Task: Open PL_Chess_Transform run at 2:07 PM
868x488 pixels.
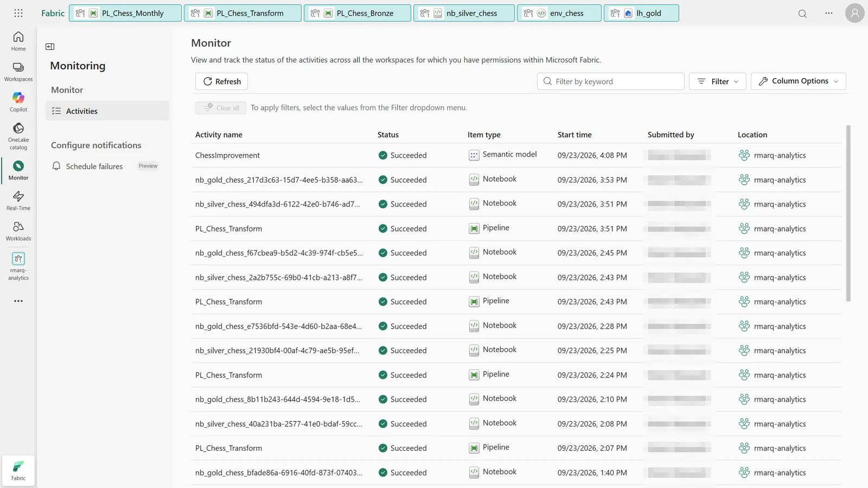Action: [x=228, y=448]
